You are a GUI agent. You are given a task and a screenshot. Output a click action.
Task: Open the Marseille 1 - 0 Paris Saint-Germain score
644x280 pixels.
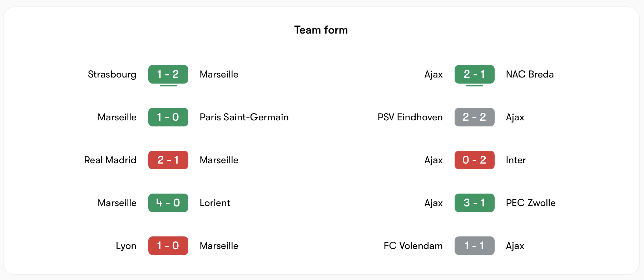(x=168, y=117)
